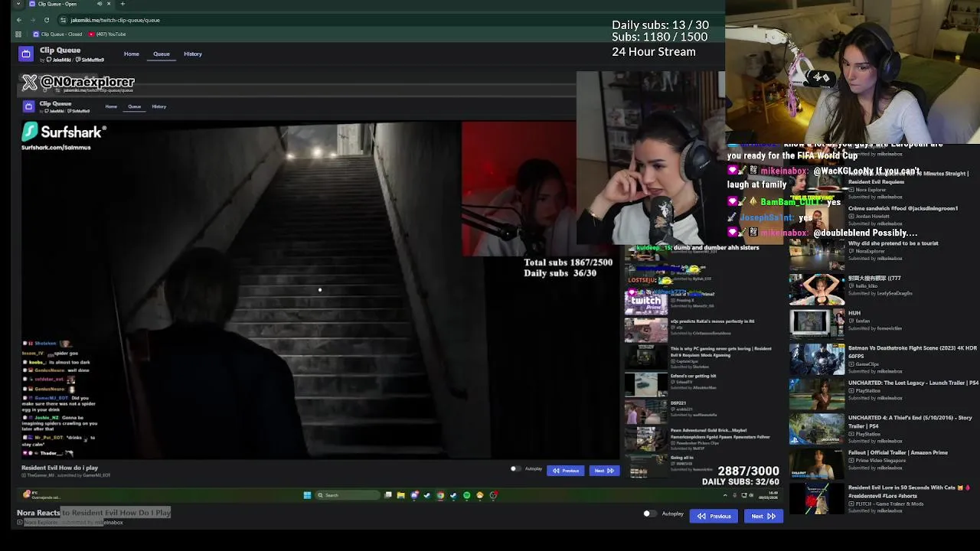Go back with the browser back arrow
The height and width of the screenshot is (551, 980).
[x=18, y=20]
